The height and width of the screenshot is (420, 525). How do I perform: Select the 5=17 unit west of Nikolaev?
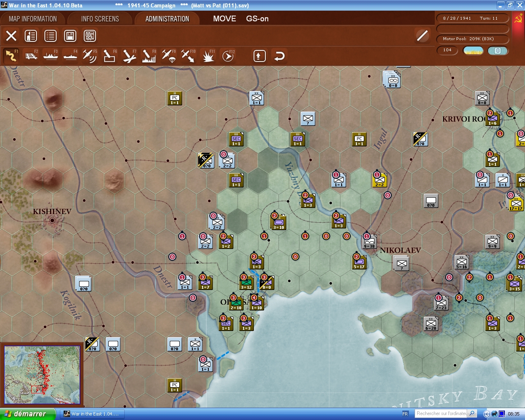click(x=359, y=262)
